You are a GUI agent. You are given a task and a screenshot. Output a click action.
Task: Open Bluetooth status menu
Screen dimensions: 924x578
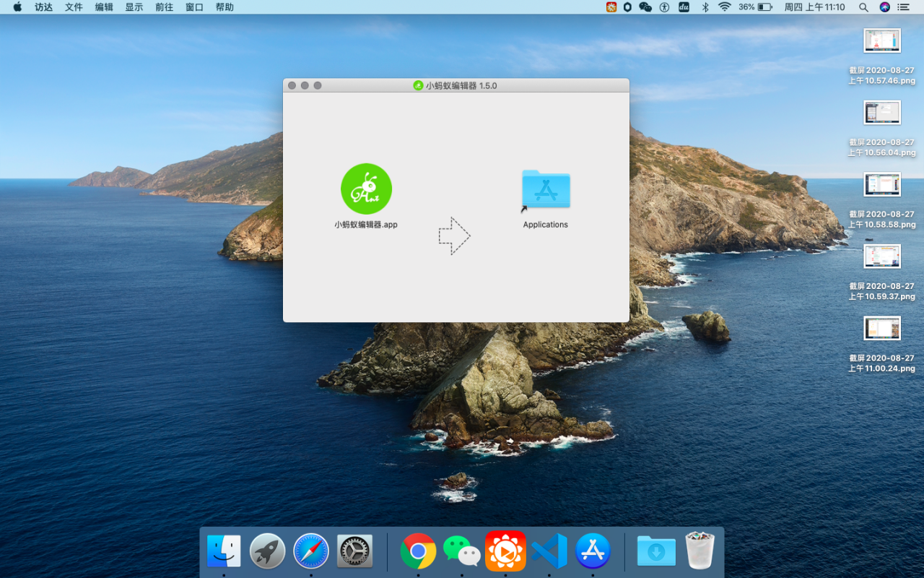705,7
